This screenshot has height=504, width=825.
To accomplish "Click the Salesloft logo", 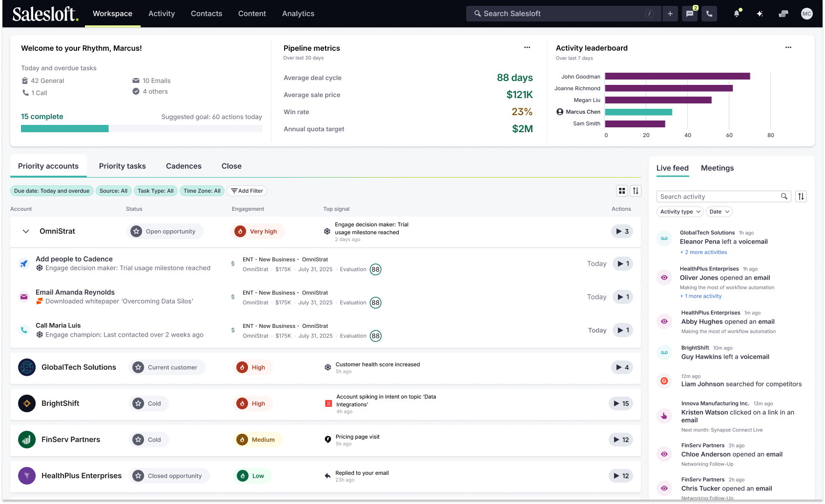I will 45,14.
